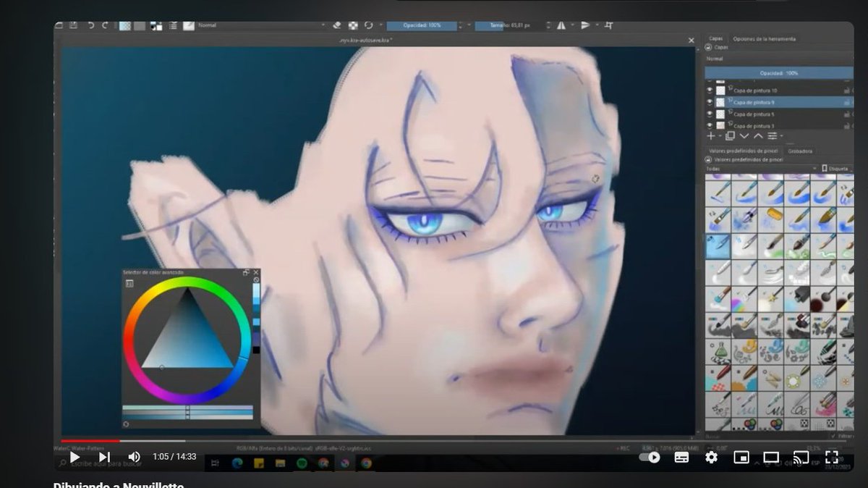Enable miniplayer mode
The width and height of the screenshot is (868, 488).
coord(741,457)
